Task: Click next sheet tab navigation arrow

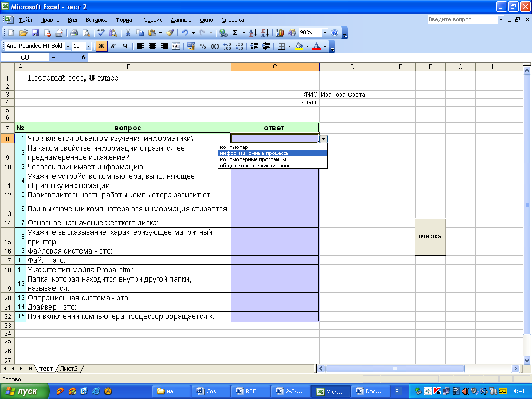Action: click(x=21, y=368)
